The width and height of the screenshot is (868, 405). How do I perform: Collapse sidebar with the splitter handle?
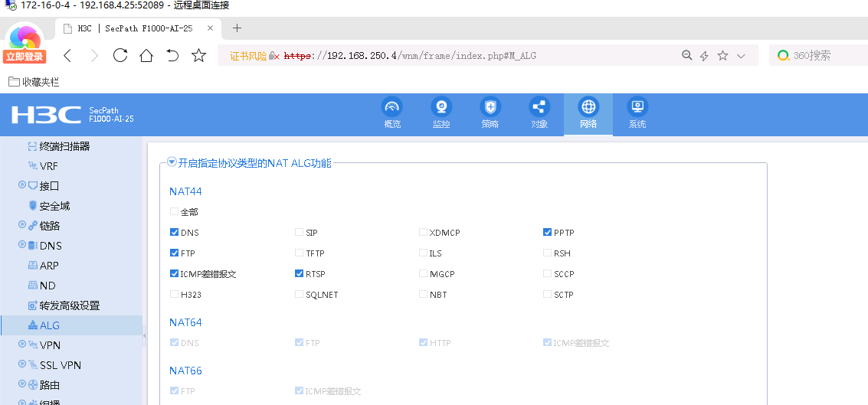pyautogui.click(x=145, y=335)
